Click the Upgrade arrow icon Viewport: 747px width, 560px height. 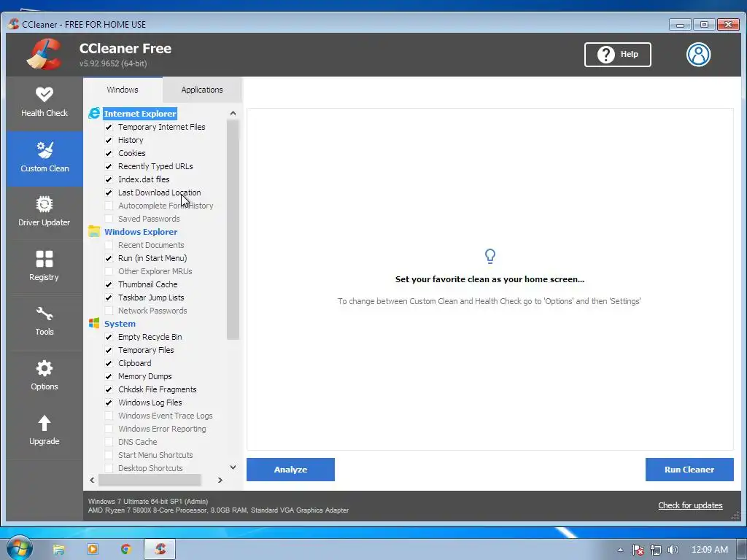pos(44,423)
